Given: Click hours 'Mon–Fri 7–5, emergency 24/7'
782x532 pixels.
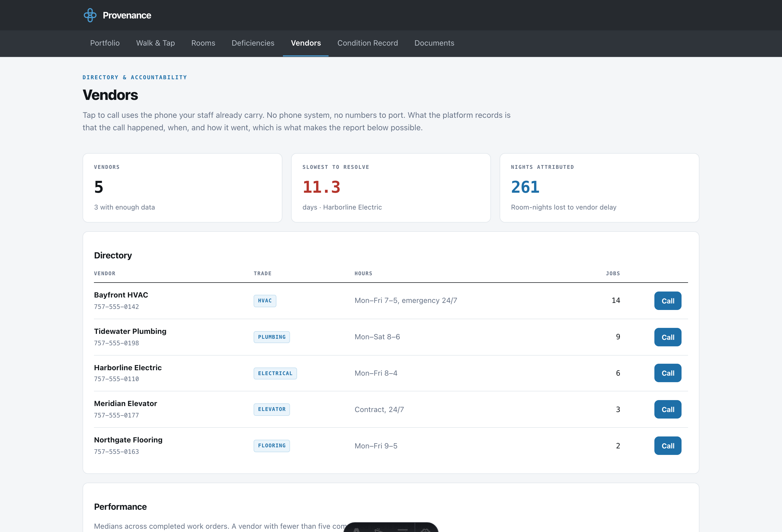Looking at the screenshot, I should tap(406, 300).
